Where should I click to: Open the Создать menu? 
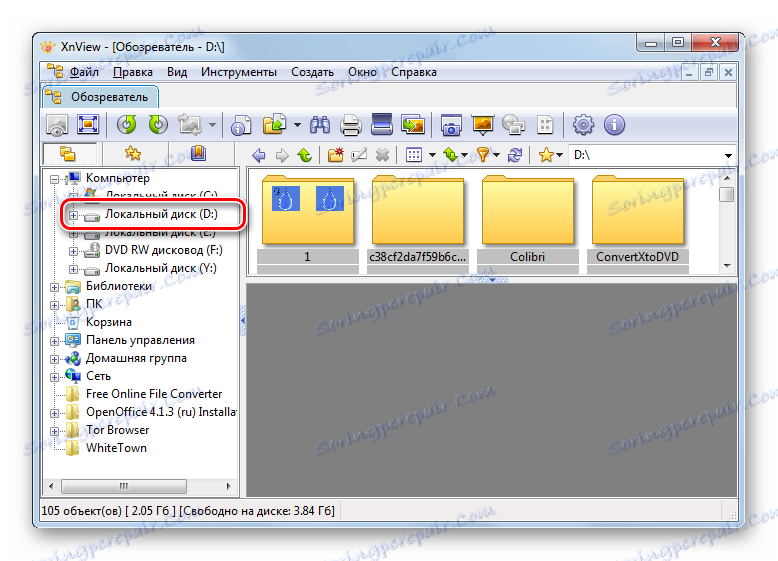[312, 72]
